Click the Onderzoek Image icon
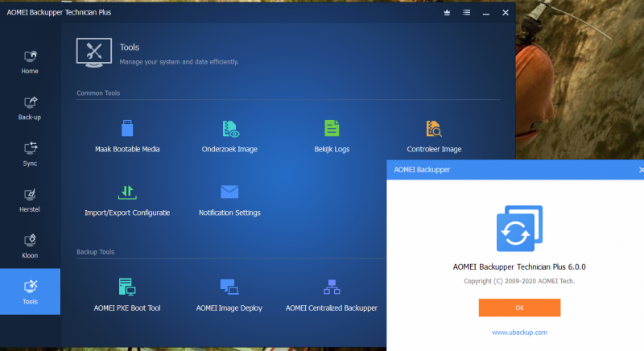Image resolution: width=644 pixels, height=351 pixels. coord(229,129)
